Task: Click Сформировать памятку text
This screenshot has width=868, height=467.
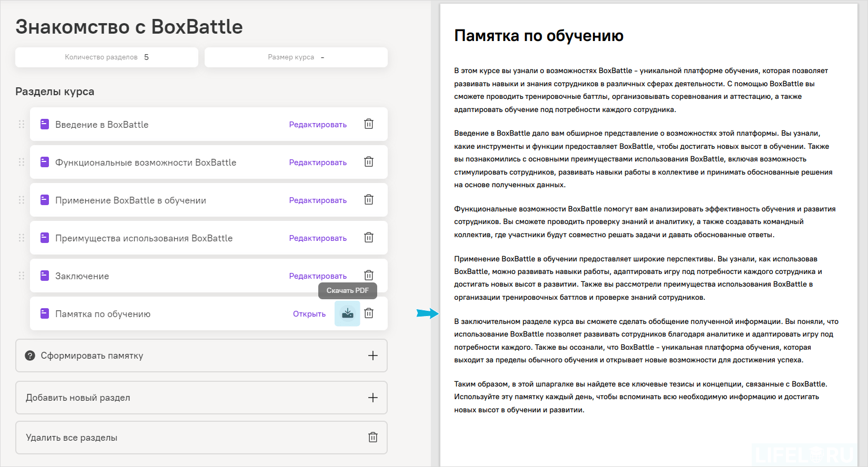Action: [x=92, y=356]
